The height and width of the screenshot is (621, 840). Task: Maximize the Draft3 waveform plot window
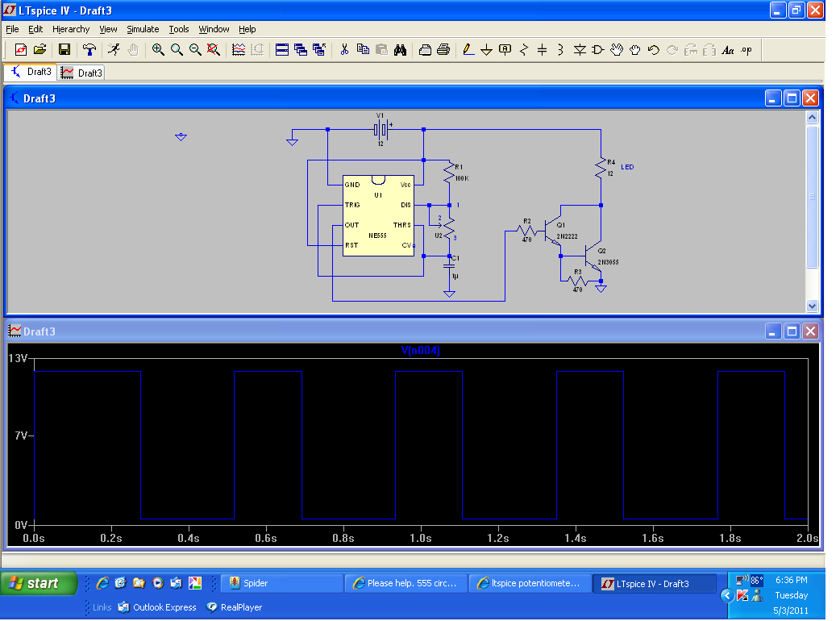[792, 331]
